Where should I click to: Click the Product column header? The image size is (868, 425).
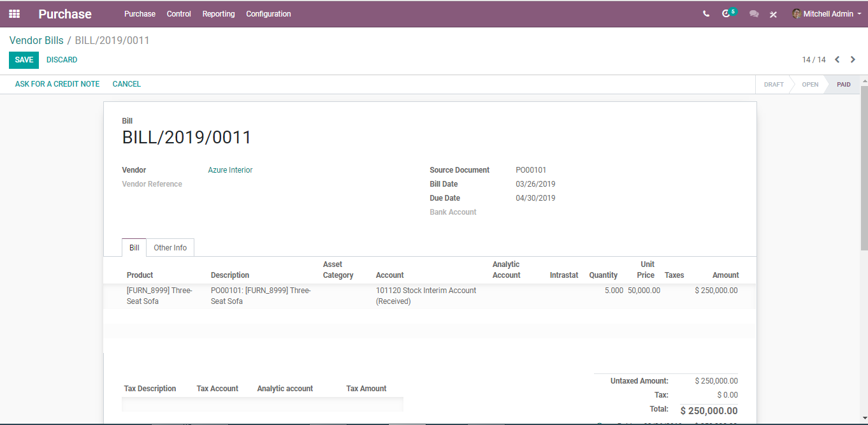point(140,275)
